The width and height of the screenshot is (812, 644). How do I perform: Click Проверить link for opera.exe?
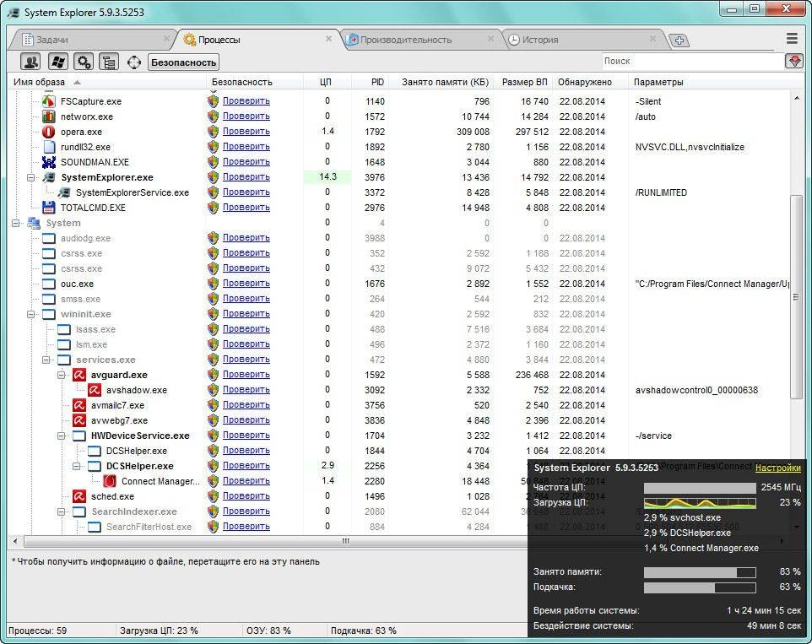tap(246, 131)
